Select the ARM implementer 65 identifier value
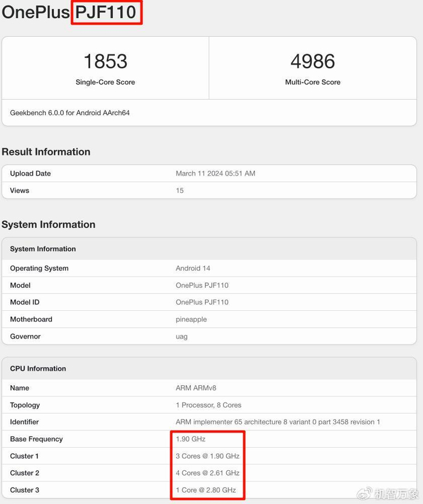 278,422
